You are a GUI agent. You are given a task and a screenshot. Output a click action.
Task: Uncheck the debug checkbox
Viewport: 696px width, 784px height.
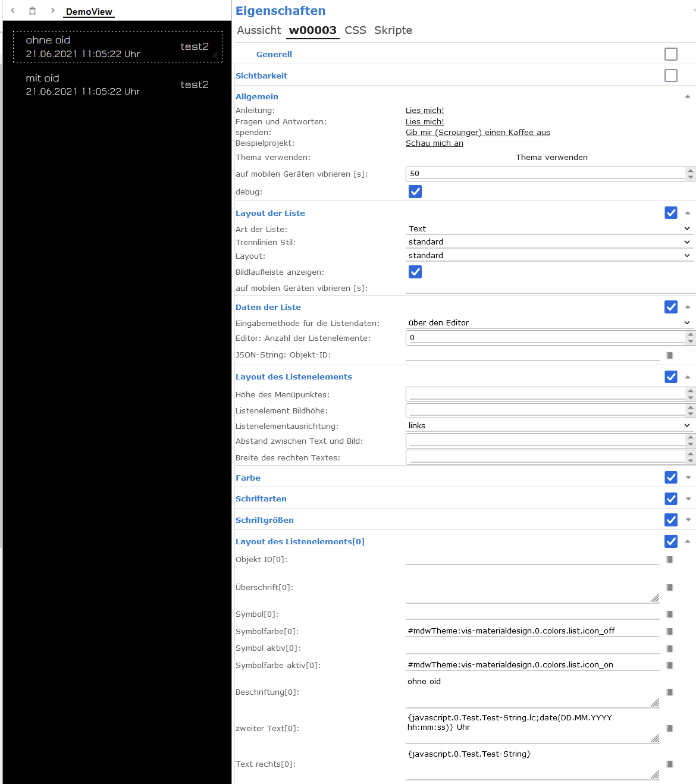415,192
